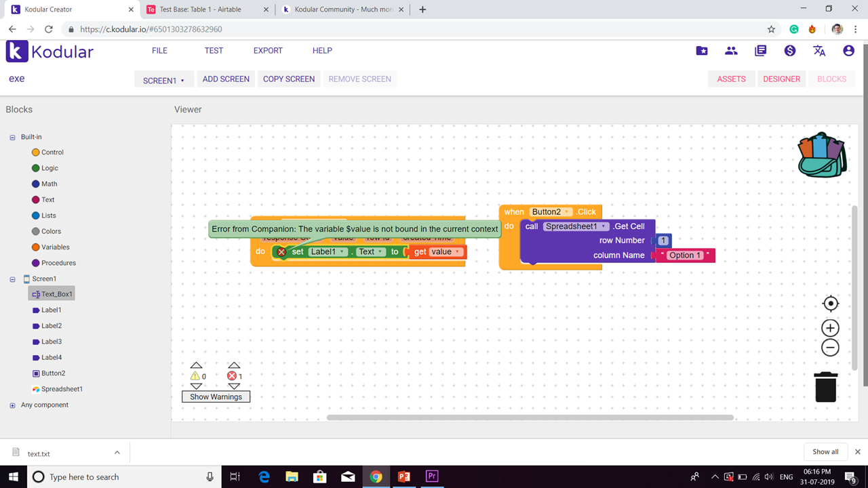This screenshot has width=868, height=488.
Task: Click the red error counter icon
Action: 232,375
